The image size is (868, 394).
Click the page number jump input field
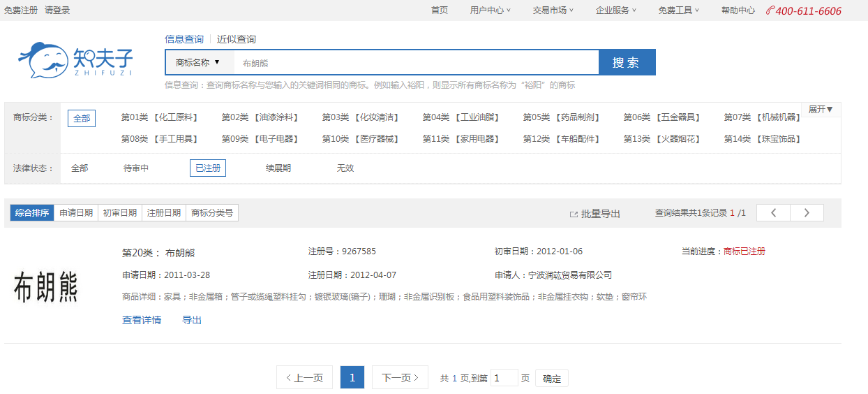(504, 378)
